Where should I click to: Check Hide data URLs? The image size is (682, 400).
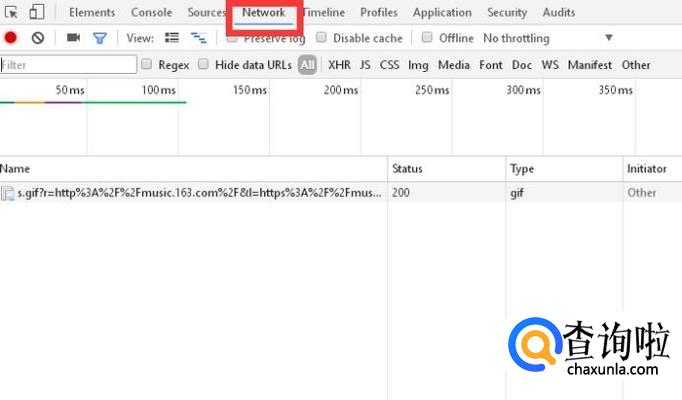pos(203,64)
